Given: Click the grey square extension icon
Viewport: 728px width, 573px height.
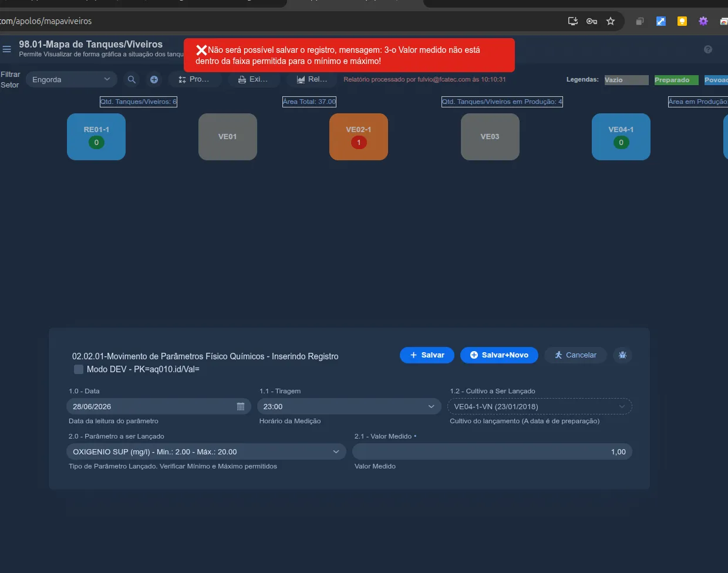Looking at the screenshot, I should click(639, 21).
